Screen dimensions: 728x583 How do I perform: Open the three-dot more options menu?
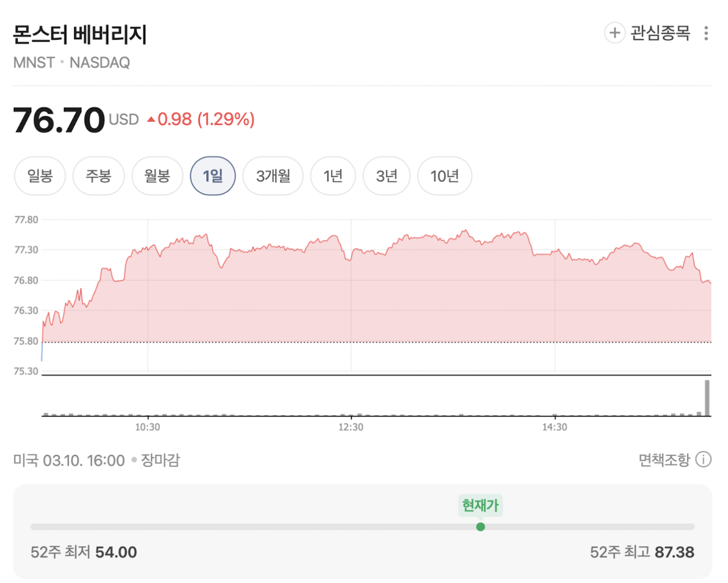point(706,34)
